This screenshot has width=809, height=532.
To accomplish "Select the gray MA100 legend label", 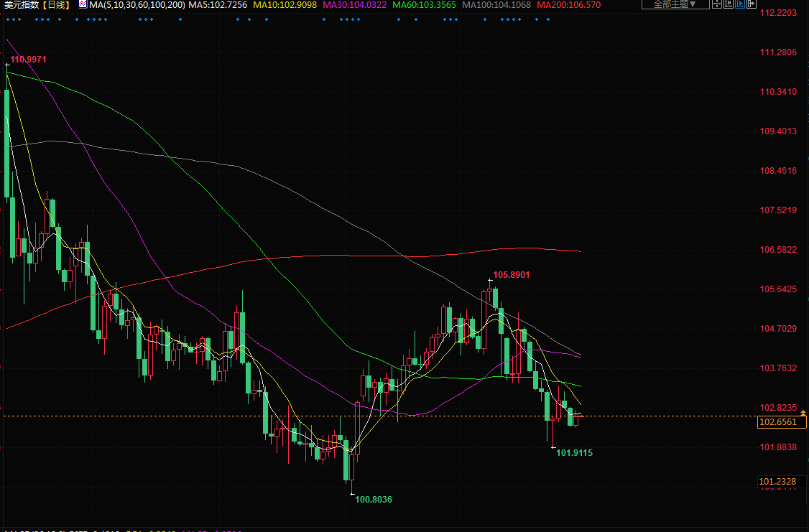I will [497, 5].
